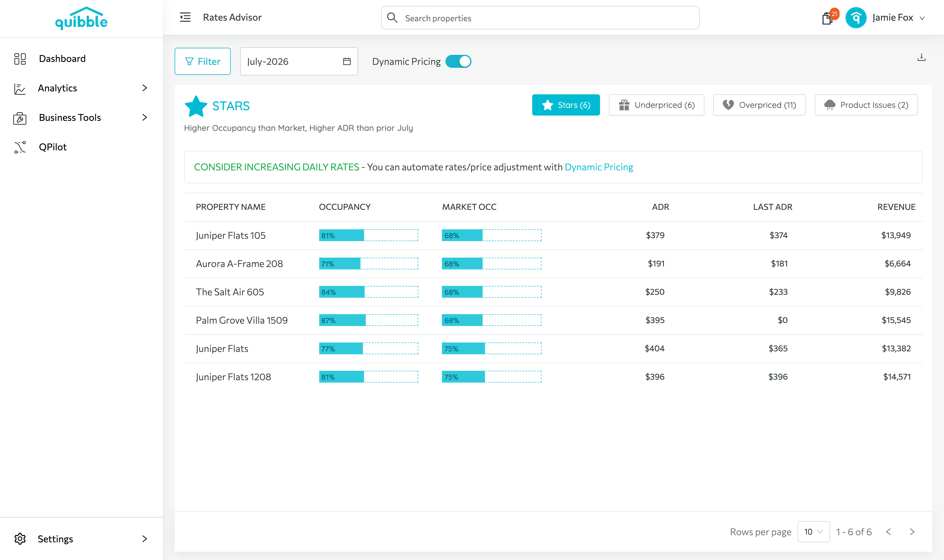Click Juniper Flats 105 occupancy bar 81%
This screenshot has height=560, width=944.
pyautogui.click(x=368, y=235)
